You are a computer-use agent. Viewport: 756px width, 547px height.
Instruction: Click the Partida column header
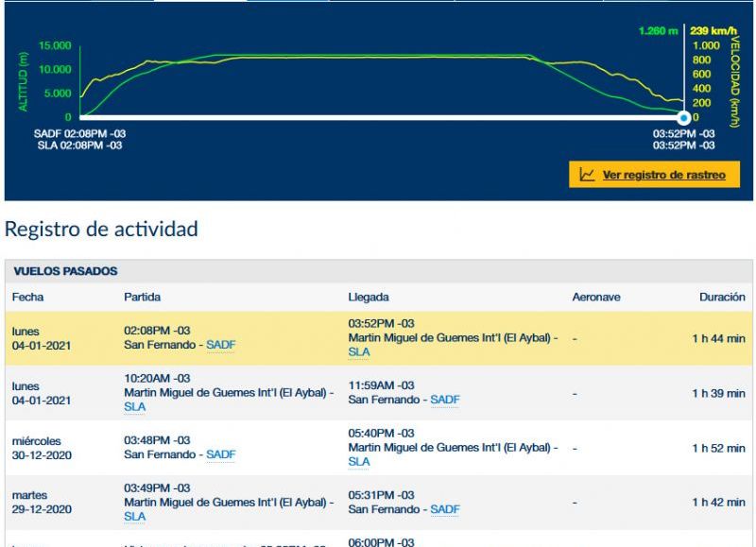click(143, 297)
